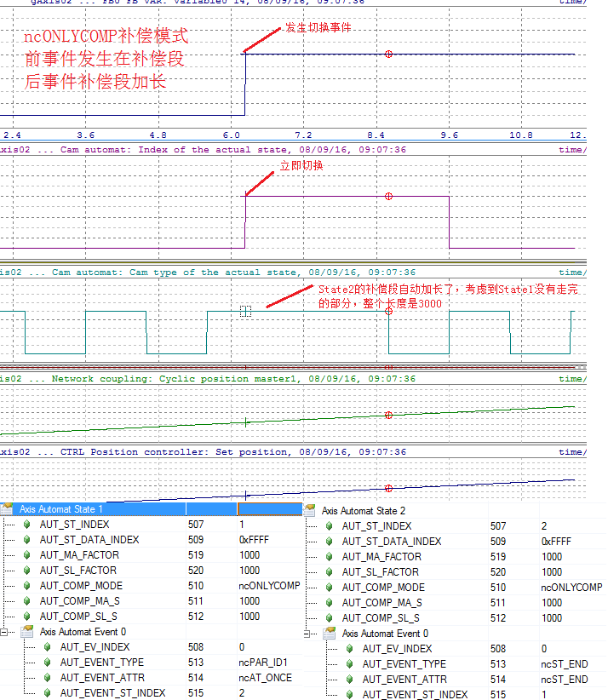Click the ncPAR_ID1 value in State 1
The height and width of the screenshot is (700, 608).
point(263,663)
